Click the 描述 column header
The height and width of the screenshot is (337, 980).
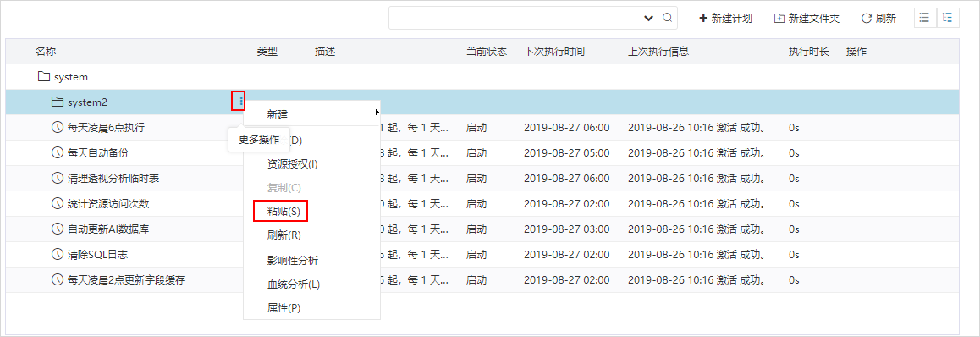tap(325, 52)
